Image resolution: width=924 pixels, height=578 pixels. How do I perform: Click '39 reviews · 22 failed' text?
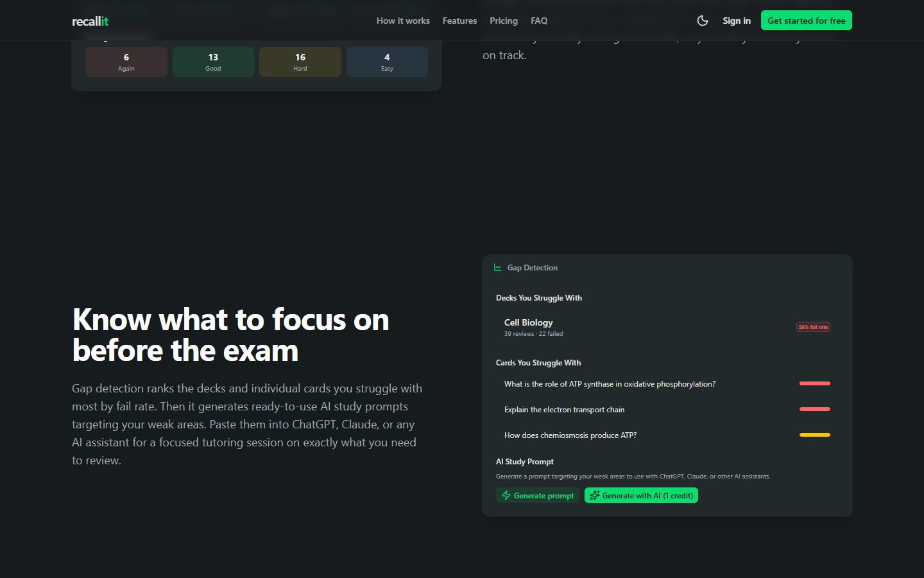533,334
